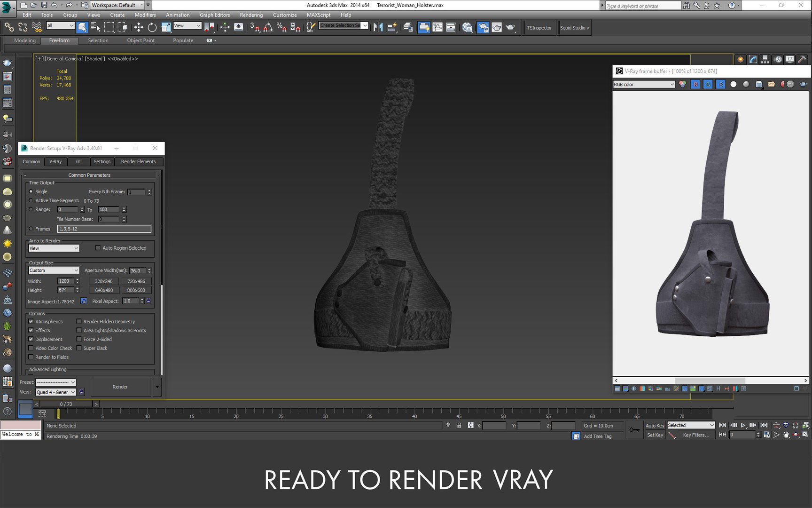Image resolution: width=812 pixels, height=508 pixels.
Task: Switch to the GI tab
Action: (78, 161)
